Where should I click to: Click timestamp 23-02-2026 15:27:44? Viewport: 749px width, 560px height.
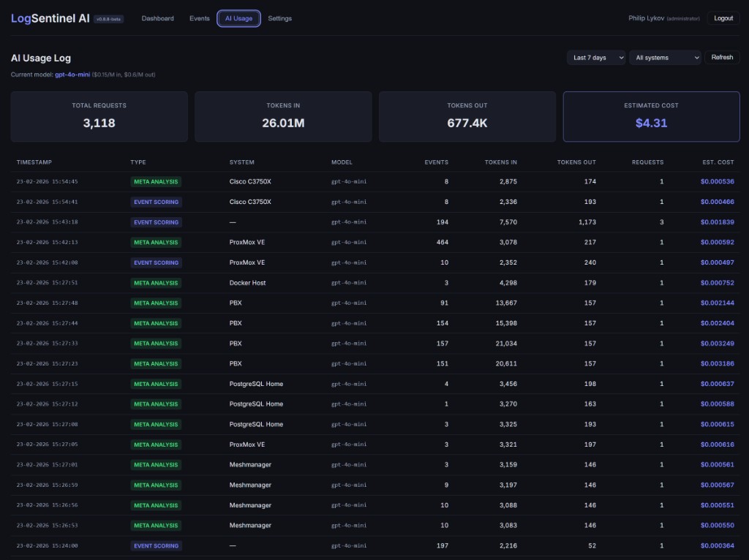tap(47, 323)
